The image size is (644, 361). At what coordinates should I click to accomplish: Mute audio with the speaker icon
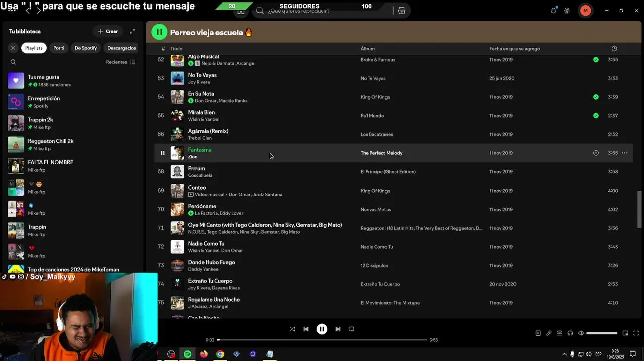point(581,333)
